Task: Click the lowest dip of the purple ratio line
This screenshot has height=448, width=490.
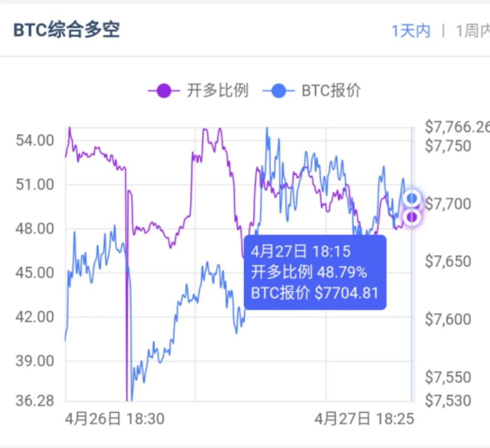Action: [126, 399]
